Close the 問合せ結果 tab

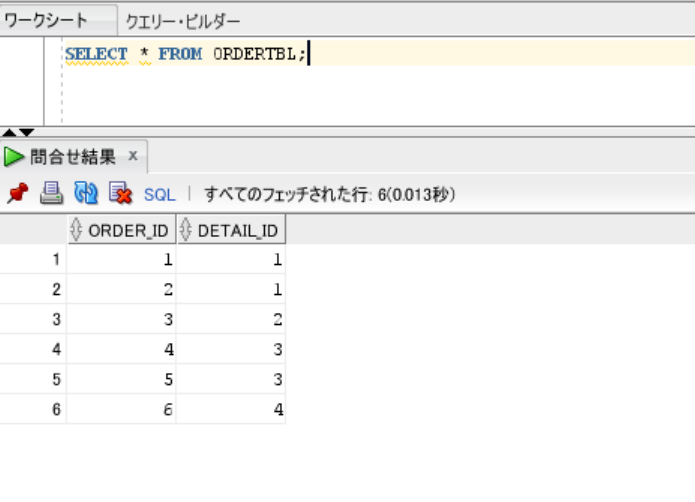[x=133, y=156]
